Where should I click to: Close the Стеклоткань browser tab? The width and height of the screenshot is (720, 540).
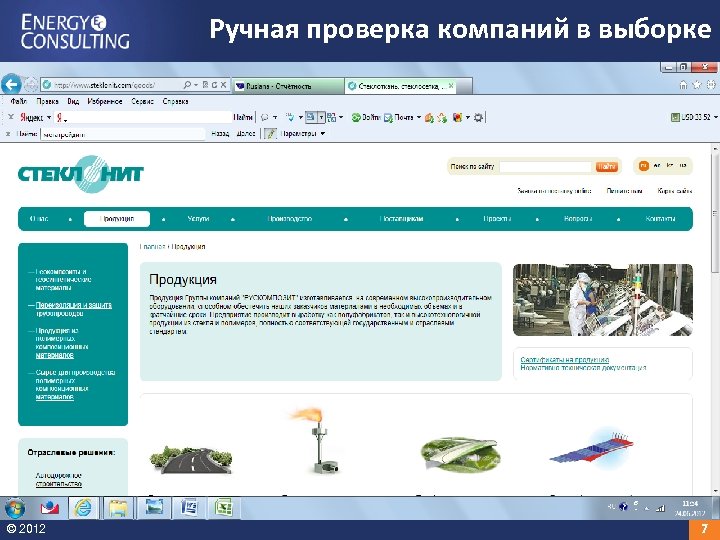(451, 85)
